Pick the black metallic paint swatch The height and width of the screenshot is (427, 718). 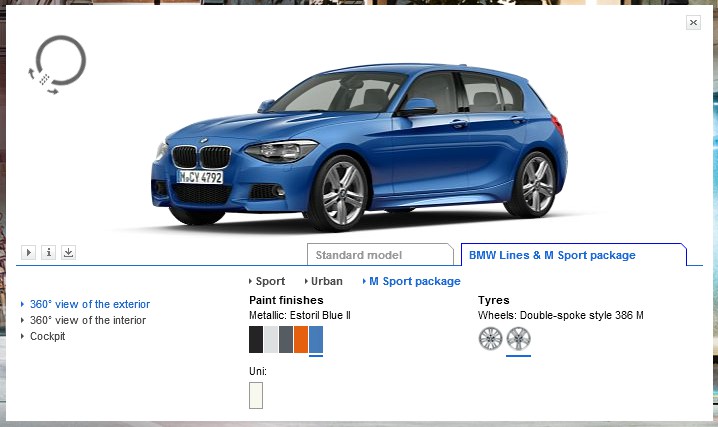(x=256, y=339)
